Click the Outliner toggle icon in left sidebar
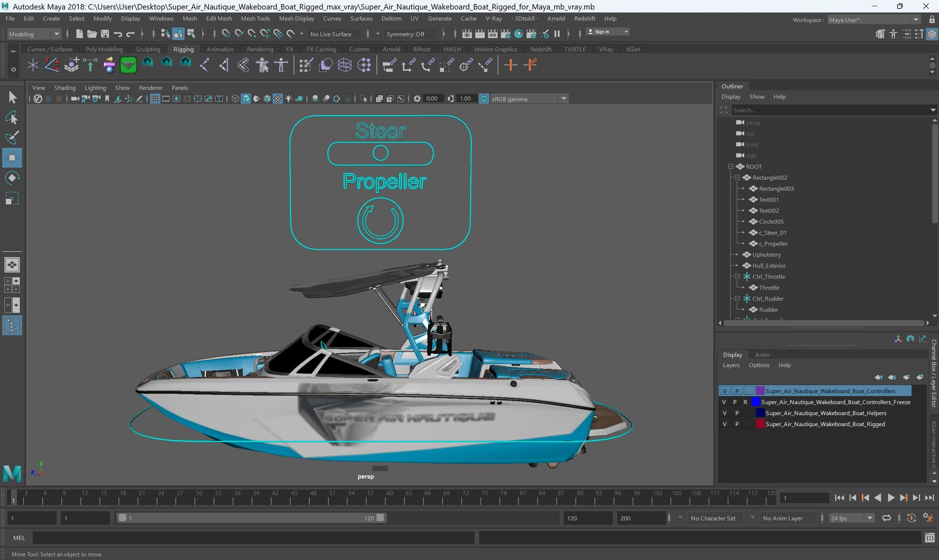The image size is (939, 560). (x=12, y=326)
